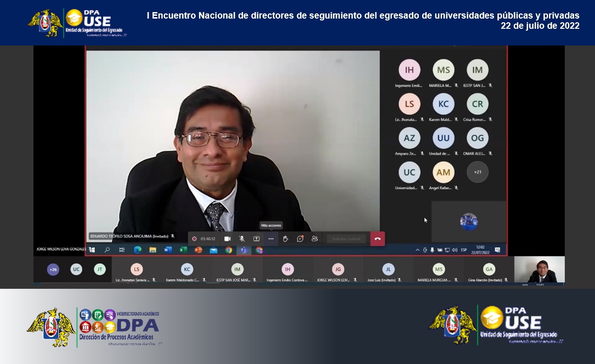This screenshot has height=364, width=595.
Task: Raise hand using the hand icon
Action: [x=285, y=239]
